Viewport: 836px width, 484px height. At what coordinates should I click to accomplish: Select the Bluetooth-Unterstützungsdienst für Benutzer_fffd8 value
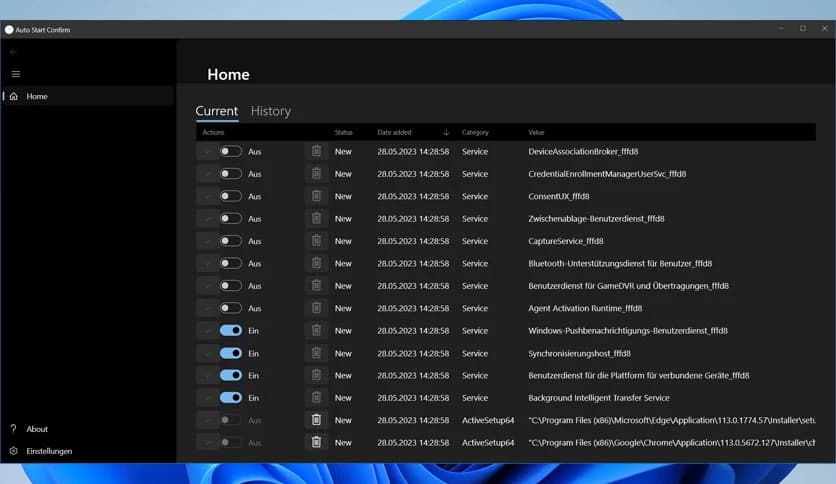click(x=620, y=263)
